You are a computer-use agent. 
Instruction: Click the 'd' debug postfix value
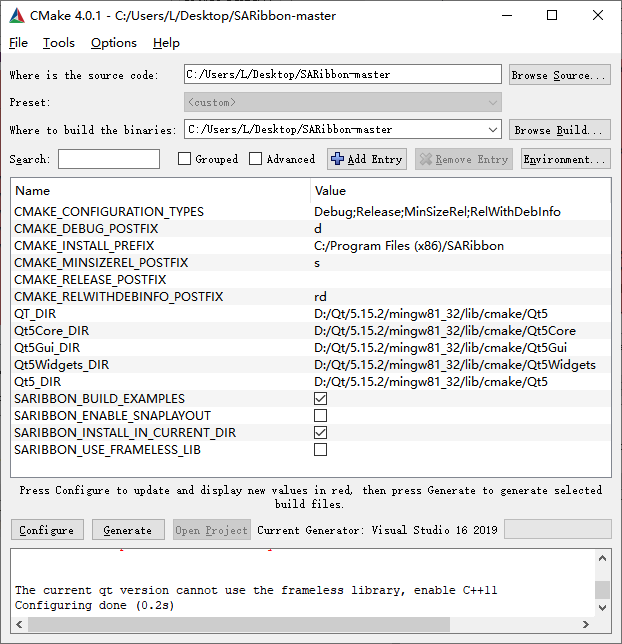click(318, 228)
